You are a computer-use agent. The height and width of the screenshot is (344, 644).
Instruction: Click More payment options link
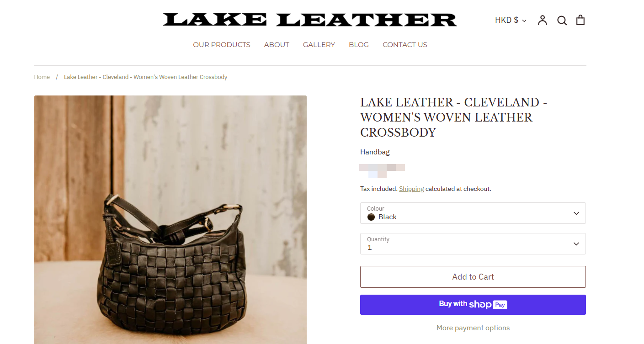[x=473, y=328]
